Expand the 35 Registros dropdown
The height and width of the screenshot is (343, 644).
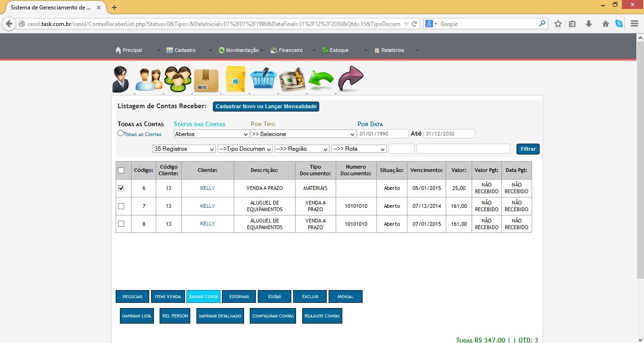(x=184, y=149)
